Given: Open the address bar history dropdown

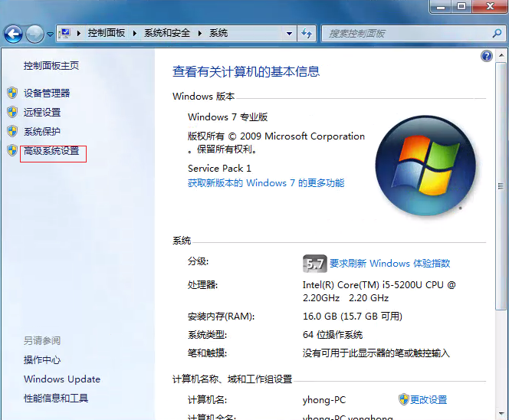Looking at the screenshot, I should click(x=289, y=34).
